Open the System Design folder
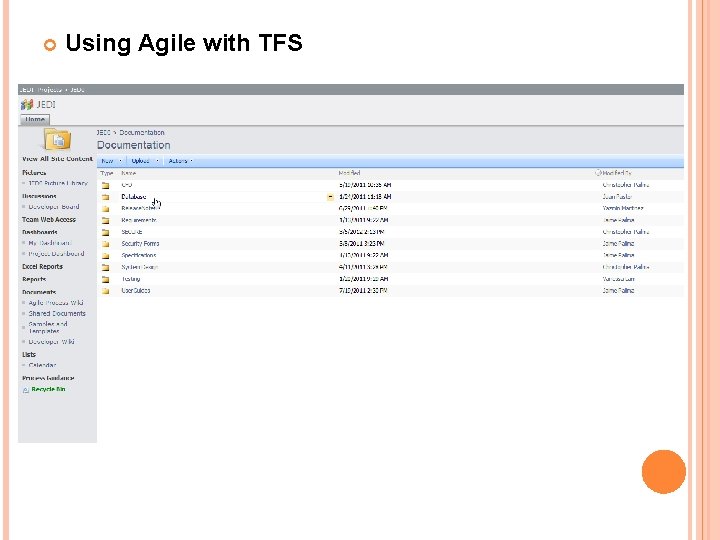Screen dimensions: 720x540 [140, 267]
